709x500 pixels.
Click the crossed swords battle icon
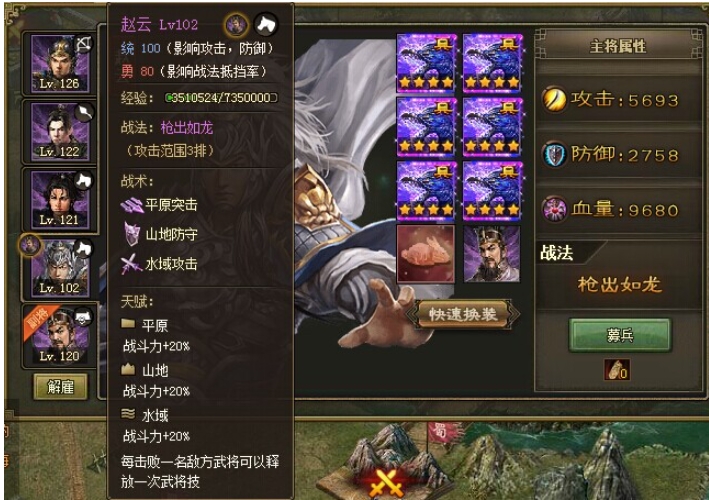387,484
